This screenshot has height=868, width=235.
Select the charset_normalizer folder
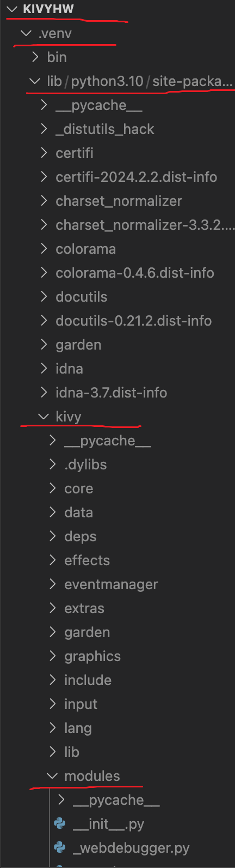pos(119,201)
